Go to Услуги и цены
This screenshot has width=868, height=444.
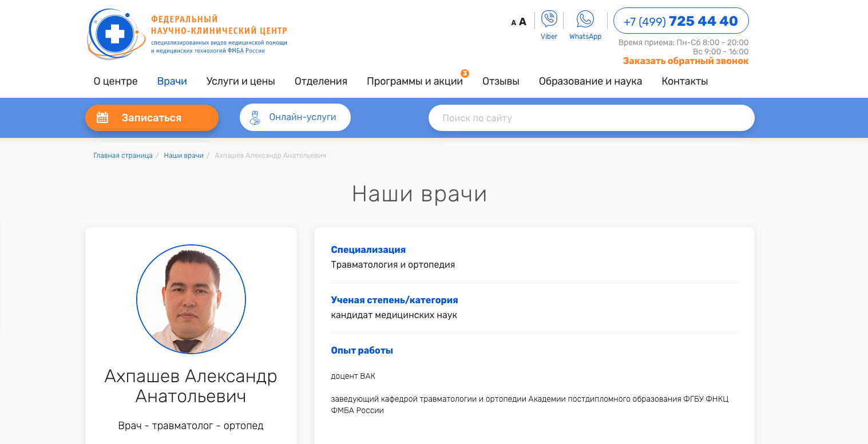pos(241,81)
